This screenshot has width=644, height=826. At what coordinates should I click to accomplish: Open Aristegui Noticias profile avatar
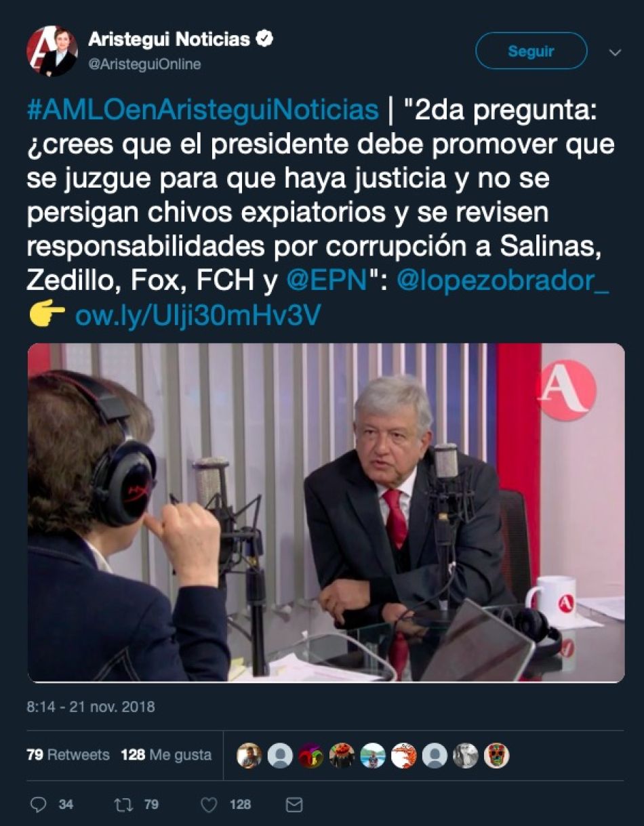[x=52, y=51]
